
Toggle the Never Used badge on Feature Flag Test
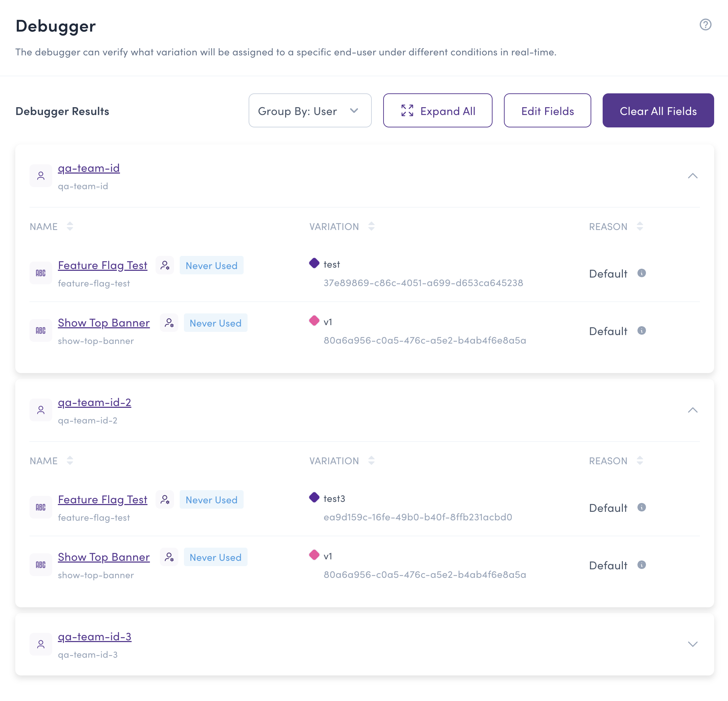(x=211, y=265)
